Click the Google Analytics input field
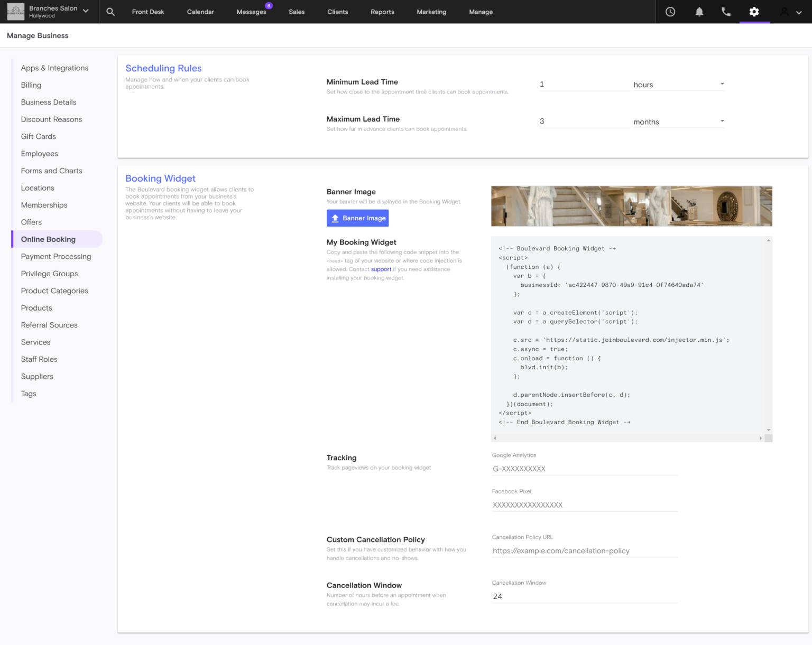 [x=582, y=469]
